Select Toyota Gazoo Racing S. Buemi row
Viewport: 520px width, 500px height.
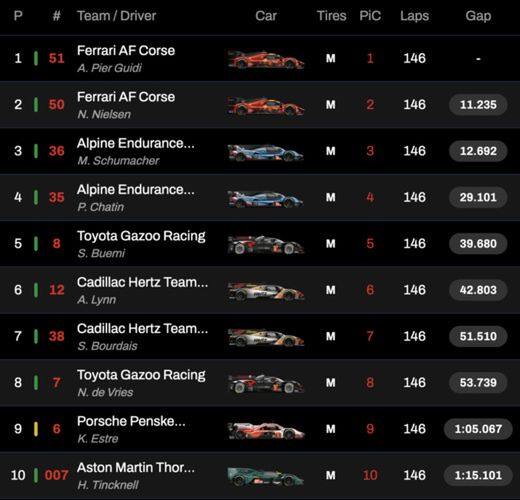point(260,244)
